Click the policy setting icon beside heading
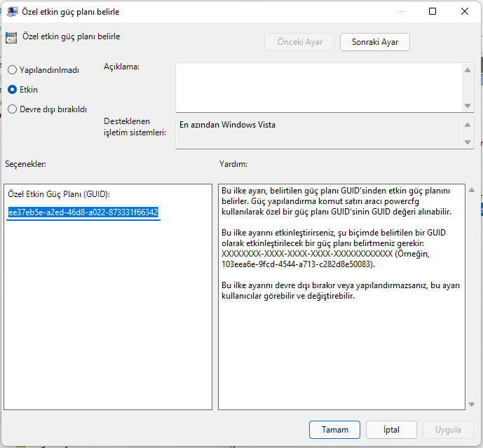 (11, 38)
